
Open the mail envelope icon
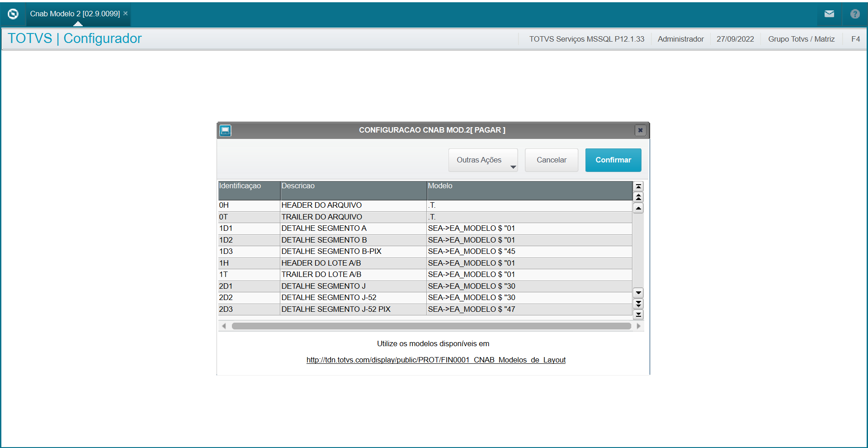click(x=829, y=14)
